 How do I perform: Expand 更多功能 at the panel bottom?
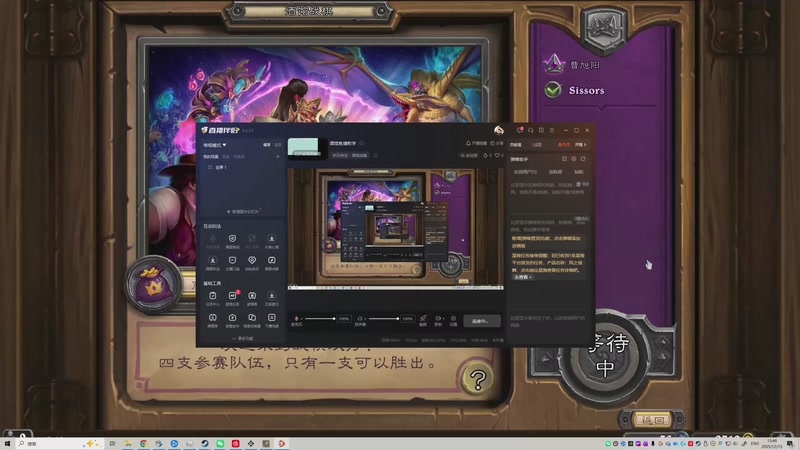tap(242, 338)
